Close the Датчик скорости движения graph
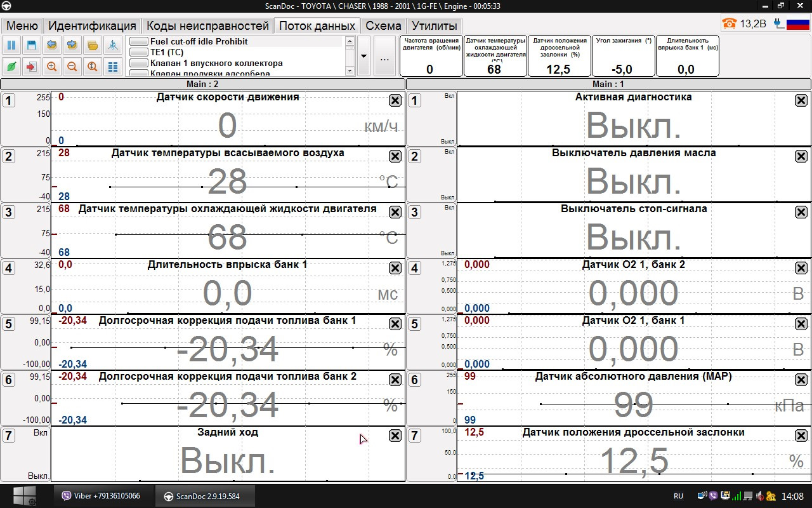This screenshot has width=812, height=508. pos(395,100)
